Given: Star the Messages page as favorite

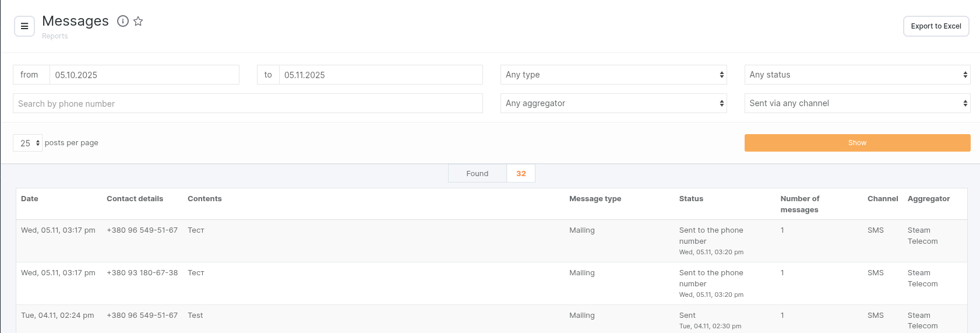Looking at the screenshot, I should pyautogui.click(x=138, y=21).
